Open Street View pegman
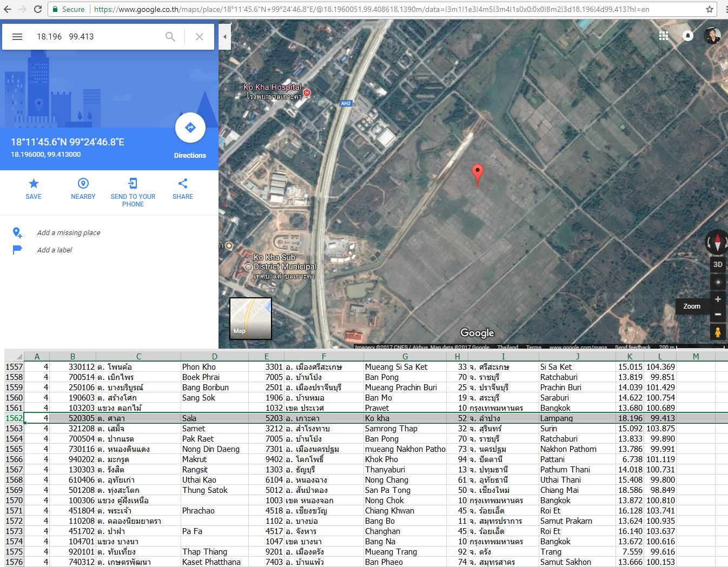Viewport: 728px width, 567px height. (718, 332)
